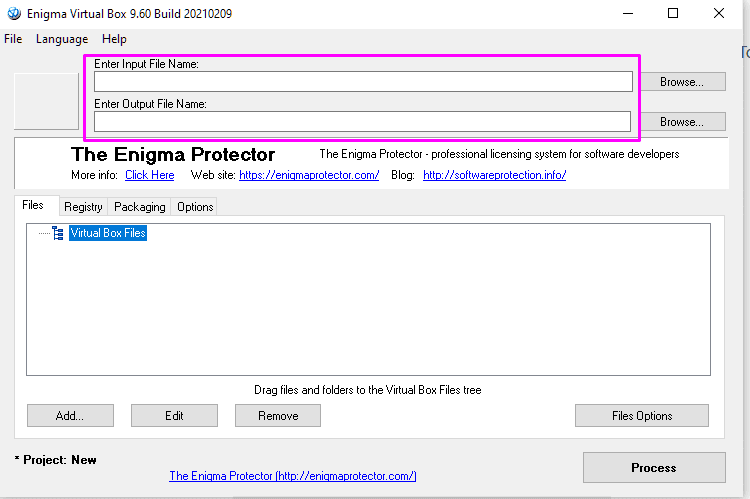750x499 pixels.
Task: Switch to the Registry tab
Action: coord(83,207)
